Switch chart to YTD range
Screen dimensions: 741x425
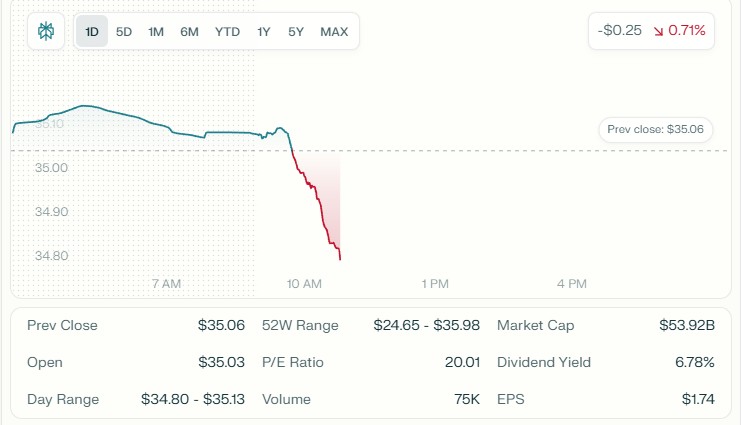point(227,31)
